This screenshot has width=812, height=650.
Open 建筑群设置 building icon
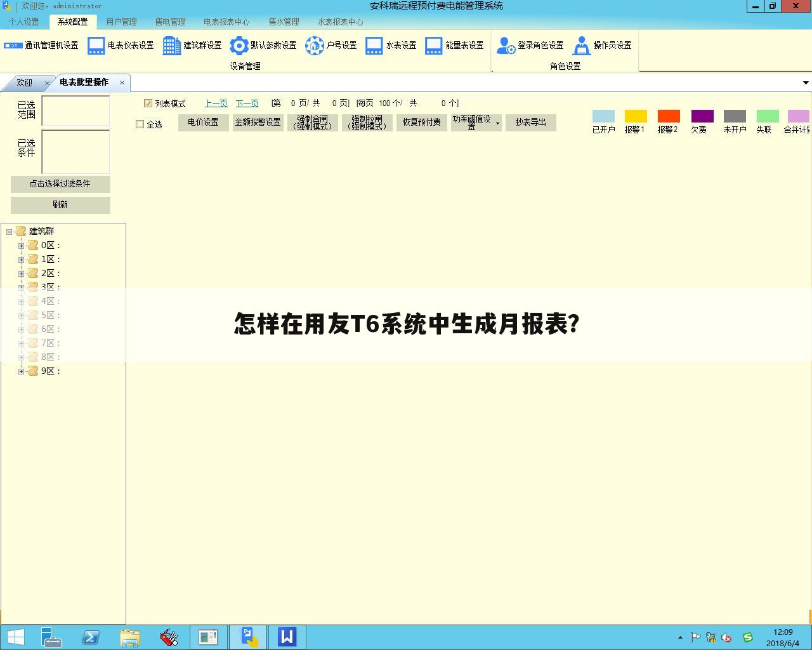point(171,46)
